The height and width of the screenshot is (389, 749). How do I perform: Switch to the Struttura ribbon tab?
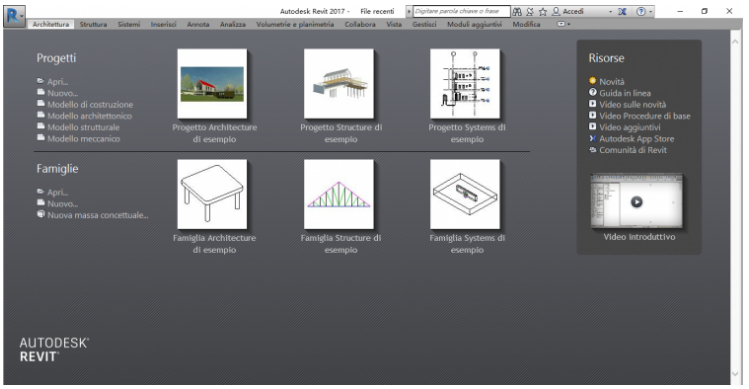(x=93, y=24)
